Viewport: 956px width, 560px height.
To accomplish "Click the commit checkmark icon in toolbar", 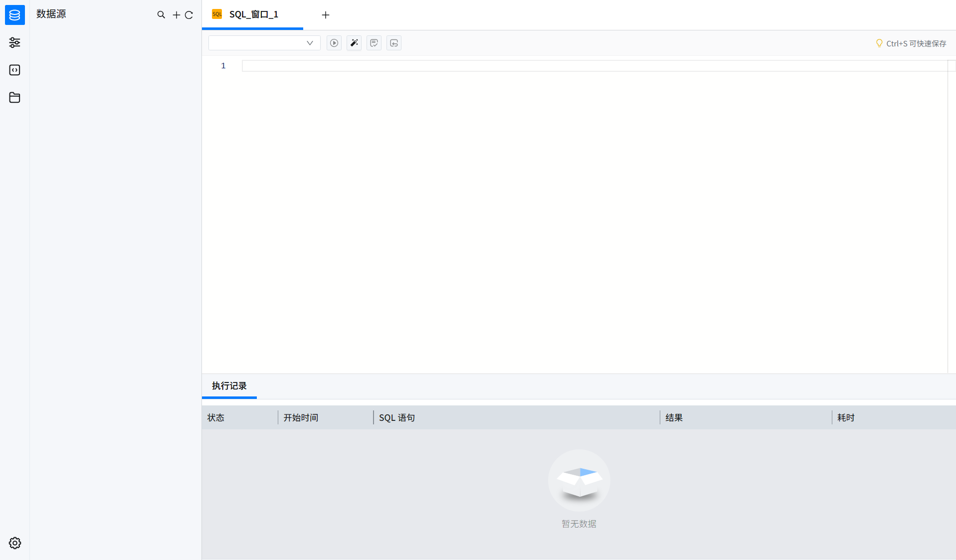I will [x=374, y=43].
